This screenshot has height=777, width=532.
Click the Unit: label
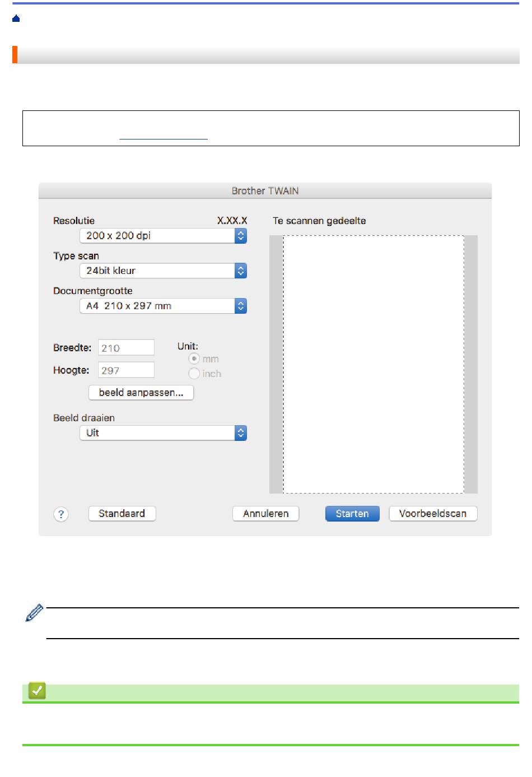click(188, 347)
